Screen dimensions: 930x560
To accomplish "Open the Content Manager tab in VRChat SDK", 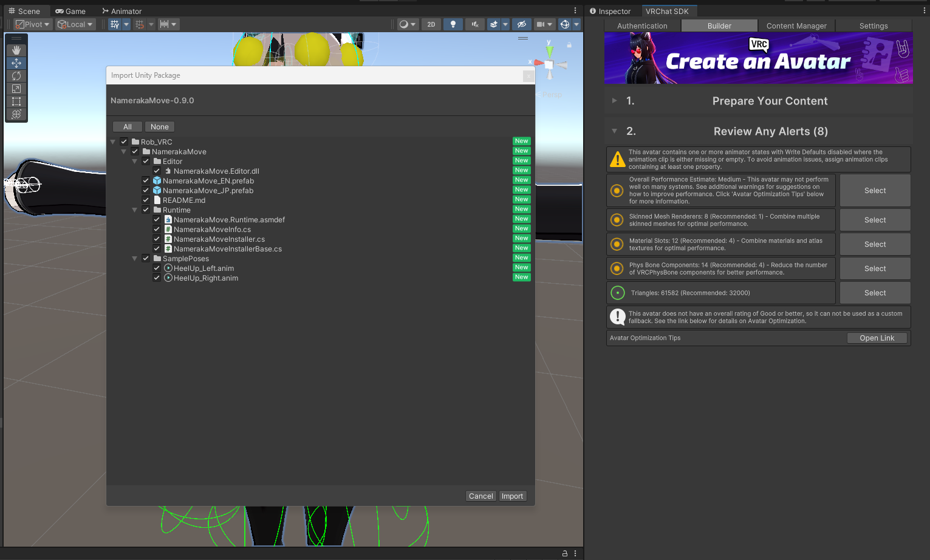I will (796, 26).
